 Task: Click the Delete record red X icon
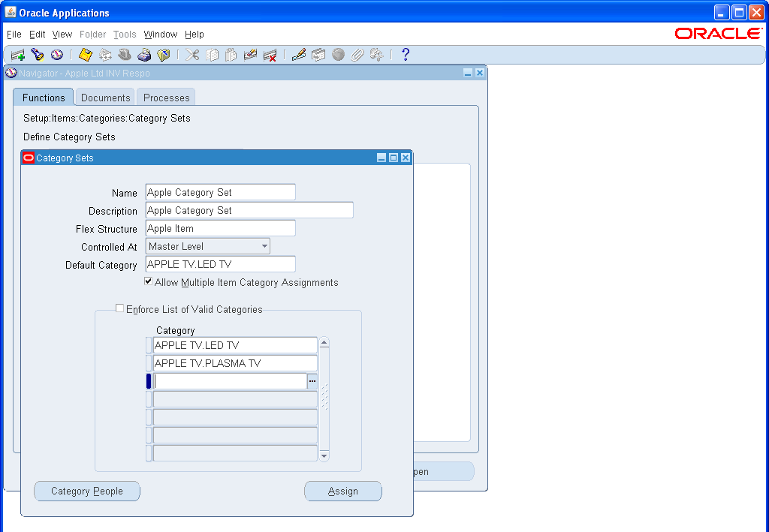tap(270, 54)
